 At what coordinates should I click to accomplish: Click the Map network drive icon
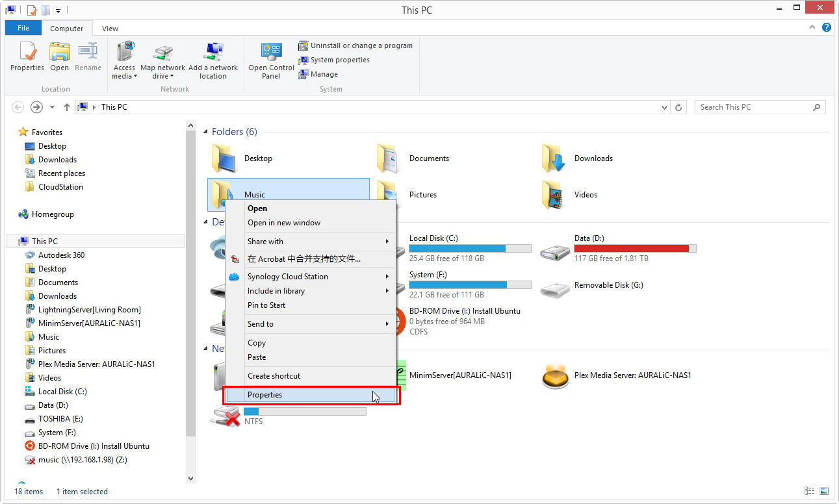pos(162,61)
